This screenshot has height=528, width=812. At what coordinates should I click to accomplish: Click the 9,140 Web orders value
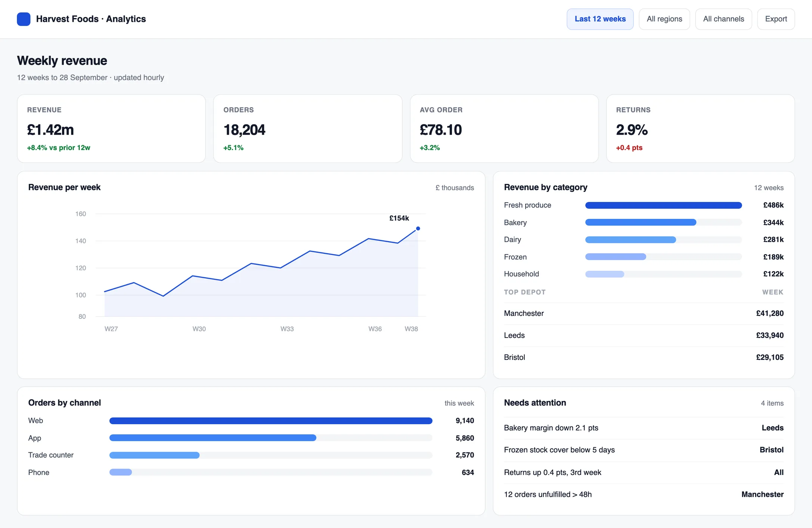tap(465, 421)
